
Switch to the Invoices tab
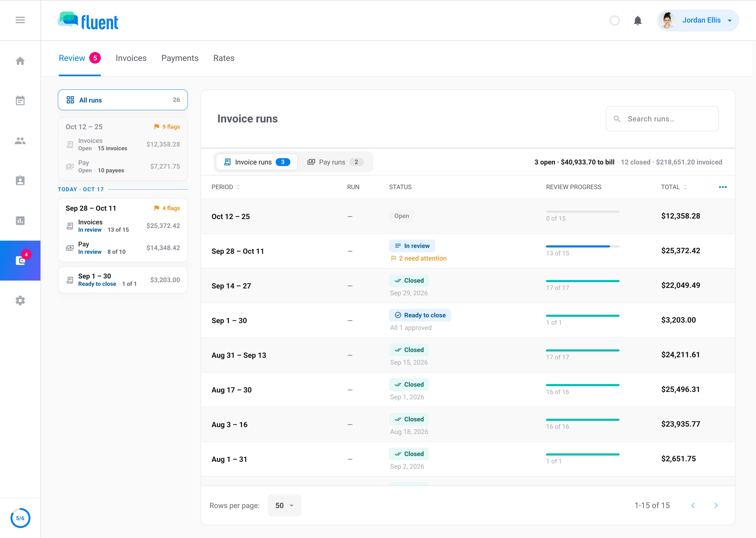tap(131, 58)
